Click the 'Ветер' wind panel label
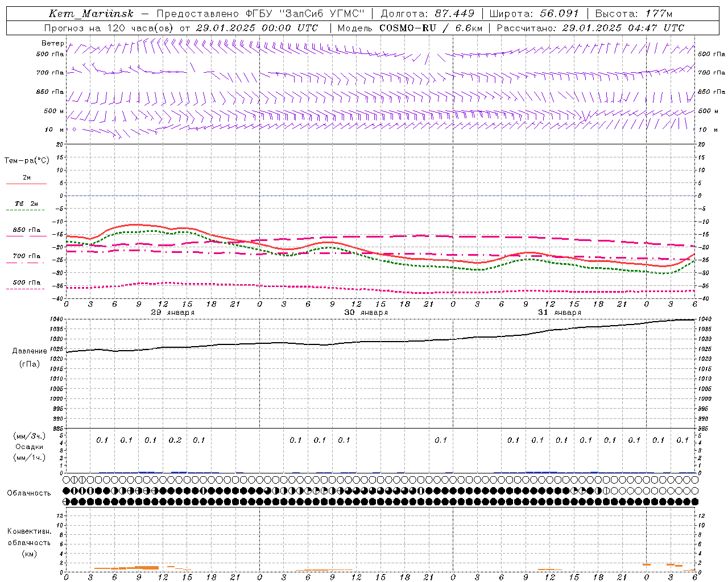Viewport: 728px width, 582px height. (x=52, y=43)
